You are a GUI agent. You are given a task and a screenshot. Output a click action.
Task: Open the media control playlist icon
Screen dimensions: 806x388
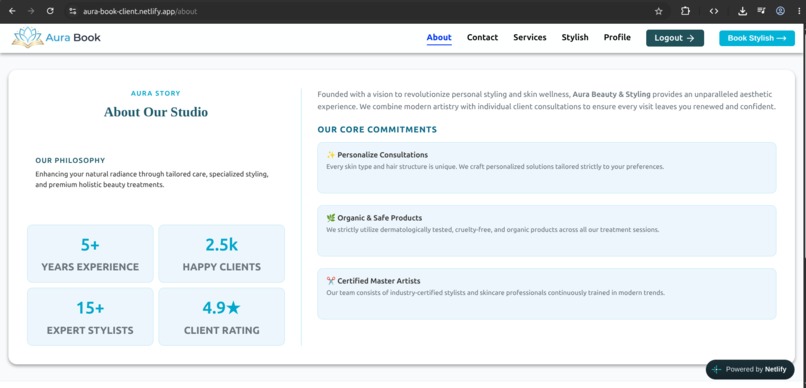(x=761, y=11)
